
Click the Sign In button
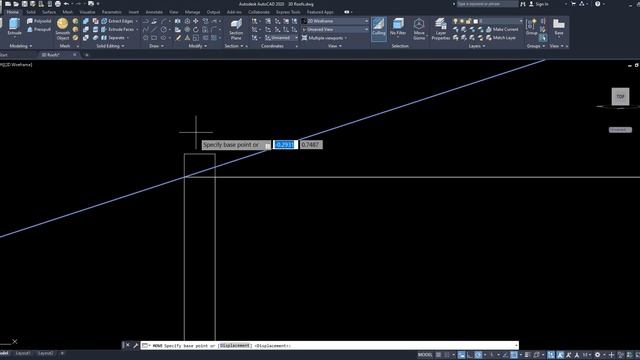point(539,4)
